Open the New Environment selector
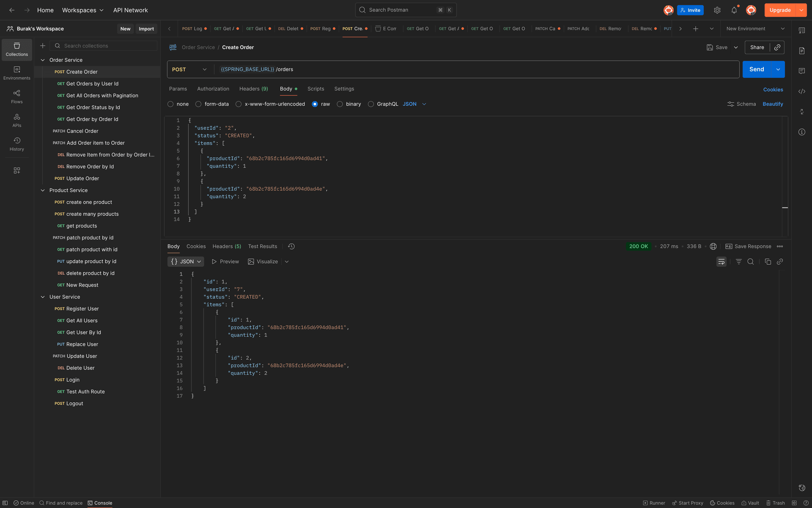The height and width of the screenshot is (508, 812). pyautogui.click(x=754, y=28)
